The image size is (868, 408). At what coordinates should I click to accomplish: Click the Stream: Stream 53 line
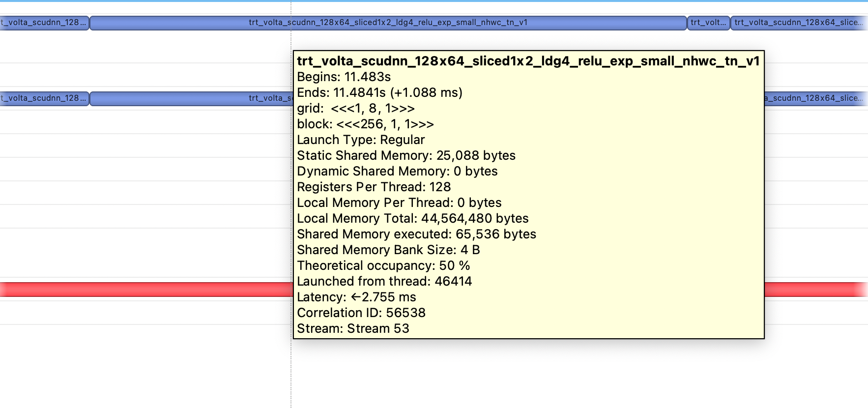(x=353, y=328)
